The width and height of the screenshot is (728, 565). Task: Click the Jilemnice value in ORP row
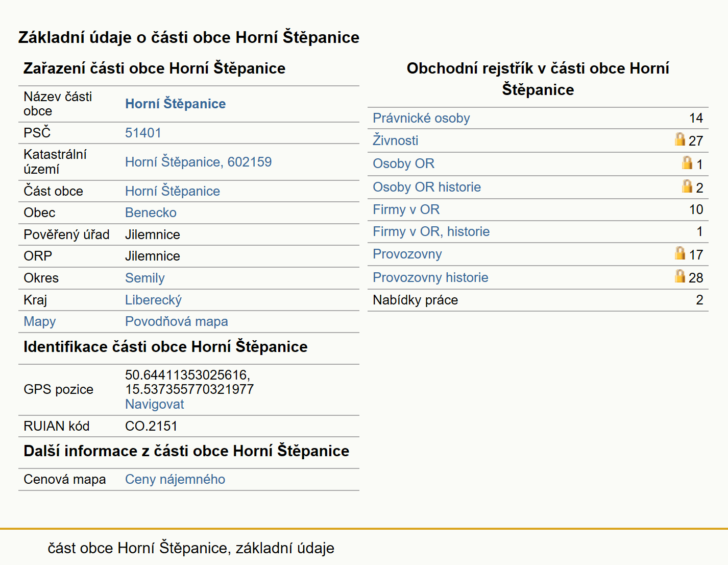click(x=153, y=256)
